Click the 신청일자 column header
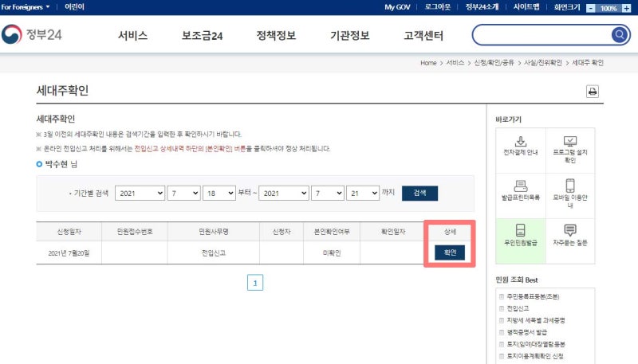Image resolution: width=638 pixels, height=364 pixels. pyautogui.click(x=69, y=232)
